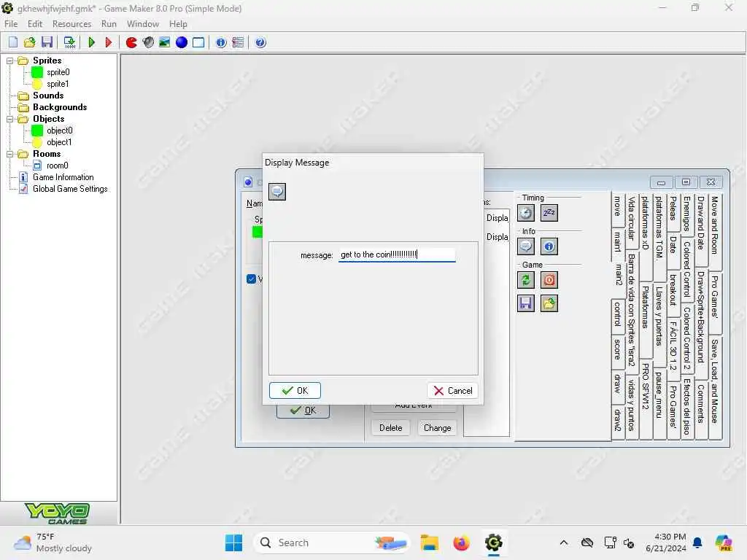Click the Save floppy disk toolbar icon
The width and height of the screenshot is (747, 560).
pos(47,42)
